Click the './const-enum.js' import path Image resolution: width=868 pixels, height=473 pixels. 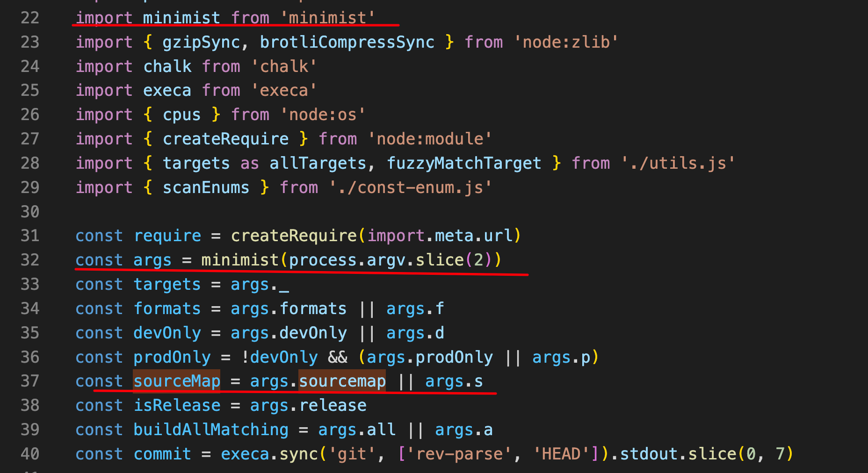click(x=410, y=187)
